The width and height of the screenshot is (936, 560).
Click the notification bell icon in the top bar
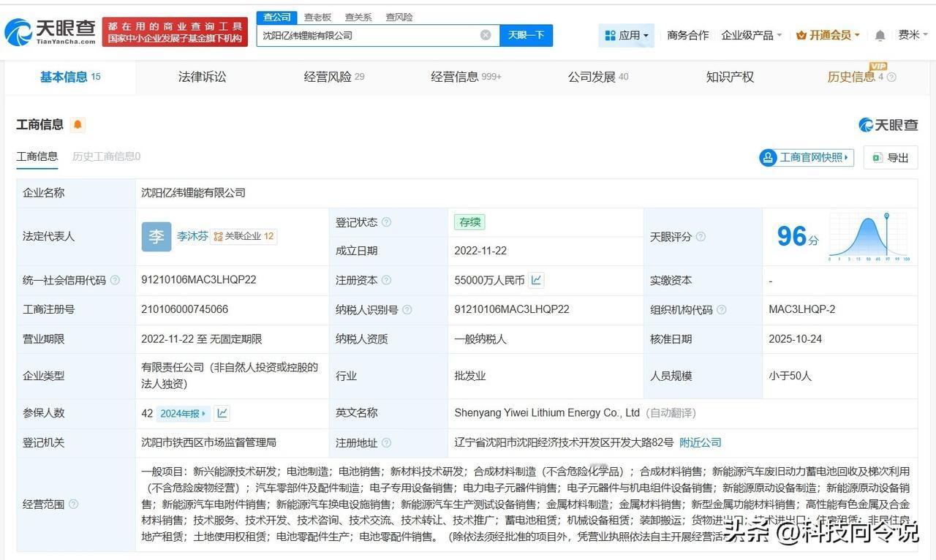tap(878, 34)
